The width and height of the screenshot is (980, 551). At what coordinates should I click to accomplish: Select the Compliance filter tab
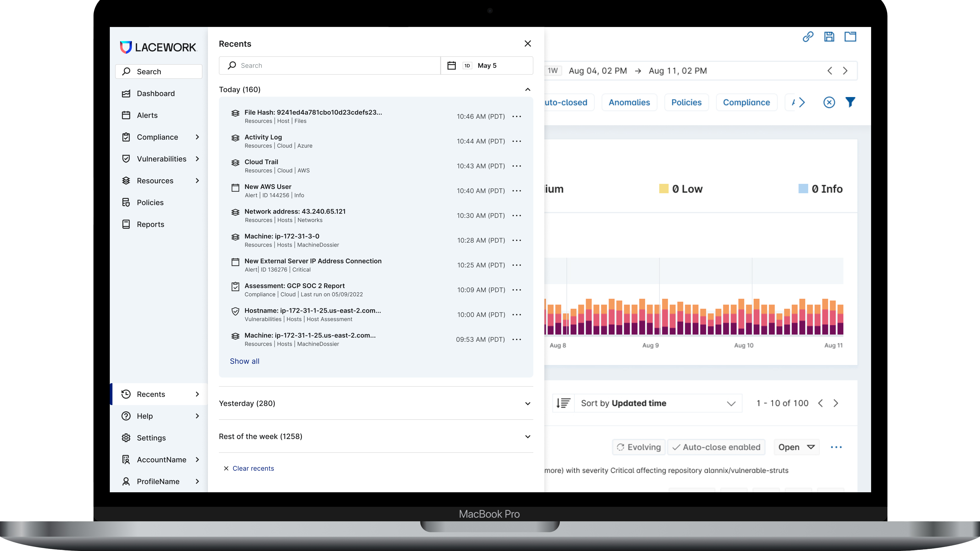click(x=746, y=102)
